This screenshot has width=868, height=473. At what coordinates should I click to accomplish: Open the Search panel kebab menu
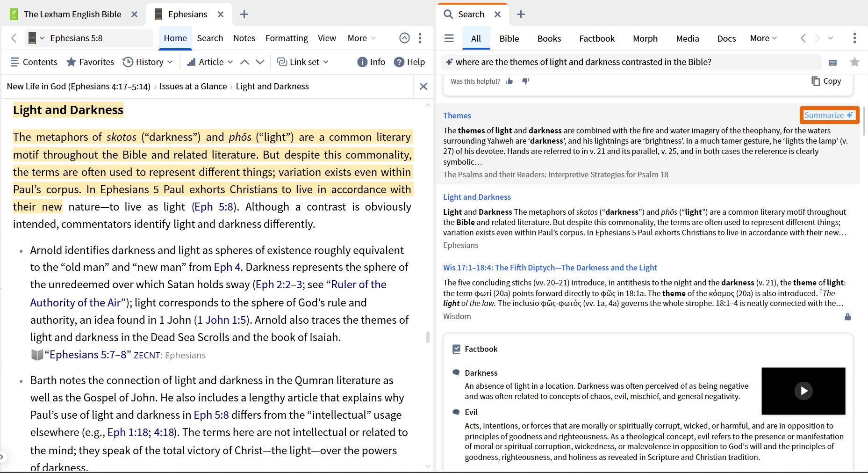[854, 38]
